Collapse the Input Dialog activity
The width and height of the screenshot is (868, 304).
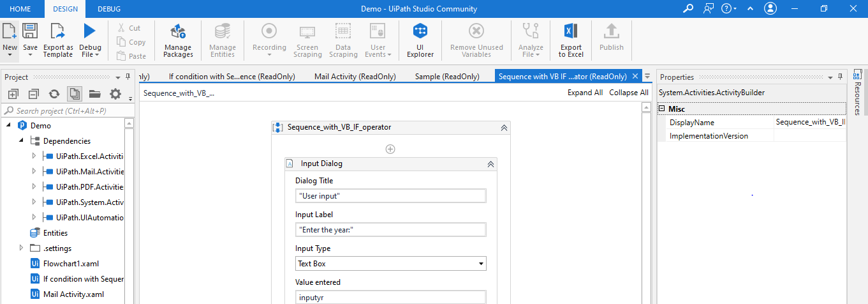pos(490,164)
